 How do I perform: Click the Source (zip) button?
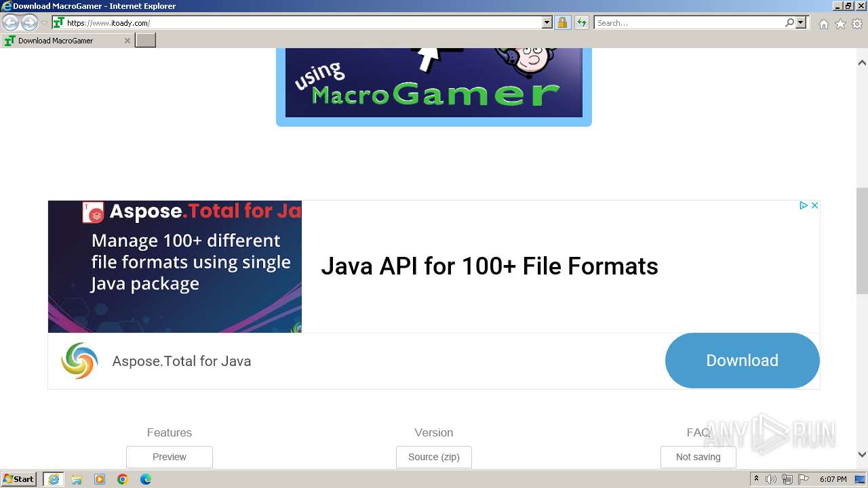click(x=434, y=457)
